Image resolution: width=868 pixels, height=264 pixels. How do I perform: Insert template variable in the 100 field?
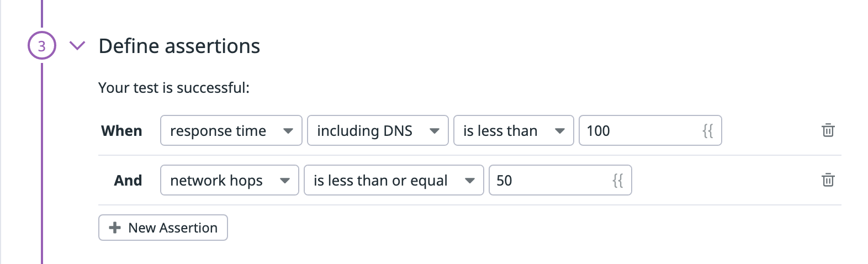point(708,131)
